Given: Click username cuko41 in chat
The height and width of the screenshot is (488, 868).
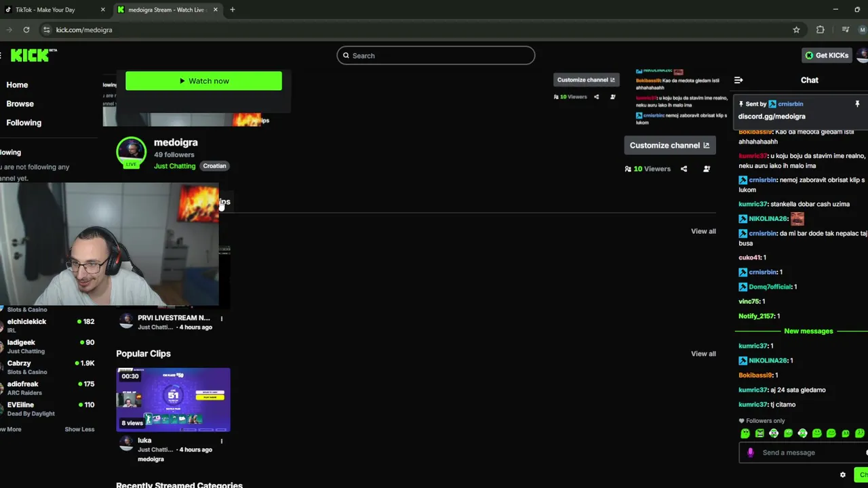Looking at the screenshot, I should pos(749,258).
